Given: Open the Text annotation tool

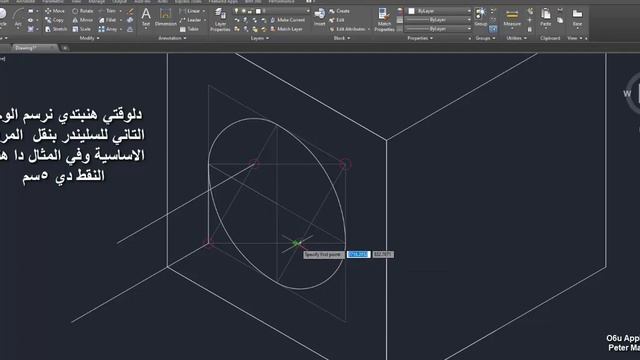Looking at the screenshot, I should pyautogui.click(x=146, y=18).
